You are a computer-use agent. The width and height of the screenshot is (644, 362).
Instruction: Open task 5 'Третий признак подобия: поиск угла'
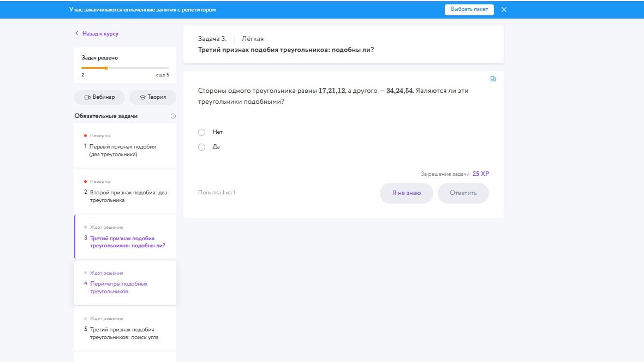click(x=126, y=328)
